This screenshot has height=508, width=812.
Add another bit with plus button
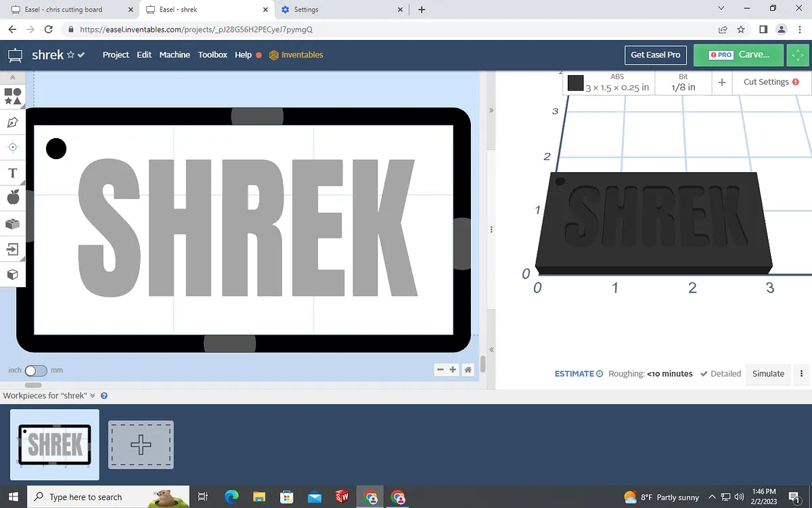722,83
